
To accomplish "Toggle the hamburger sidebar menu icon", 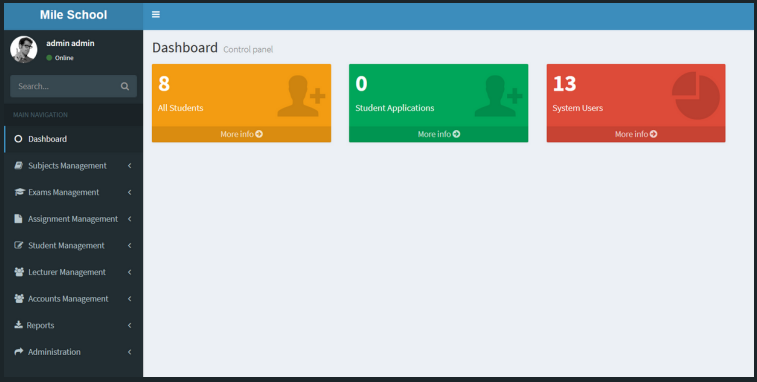I will click(155, 14).
